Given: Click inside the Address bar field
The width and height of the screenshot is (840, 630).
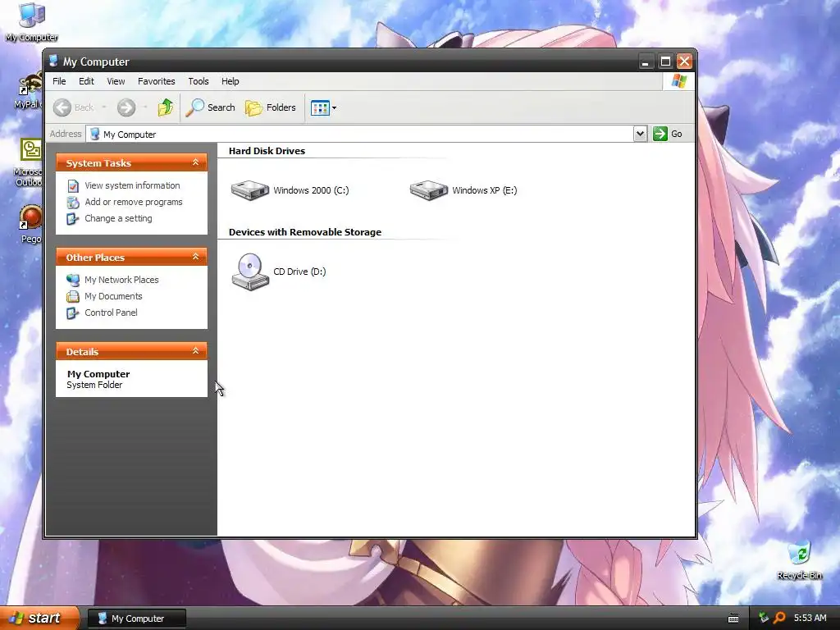Looking at the screenshot, I should click(x=359, y=134).
